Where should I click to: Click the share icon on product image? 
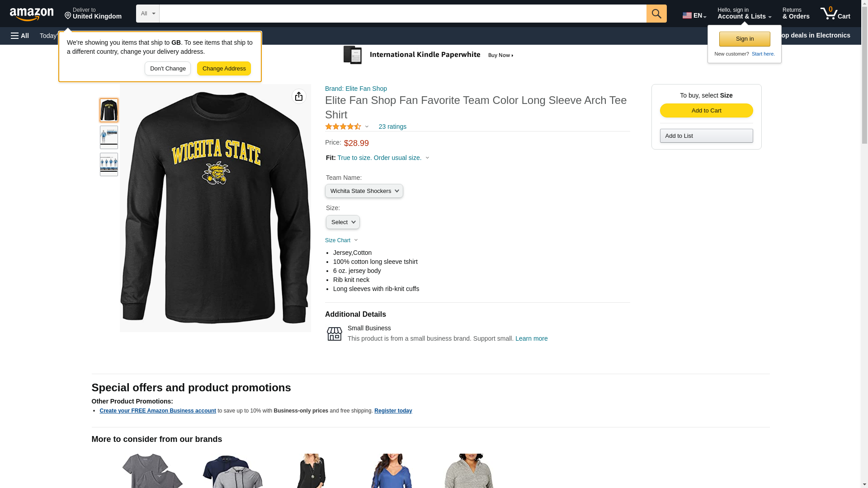[x=299, y=96]
